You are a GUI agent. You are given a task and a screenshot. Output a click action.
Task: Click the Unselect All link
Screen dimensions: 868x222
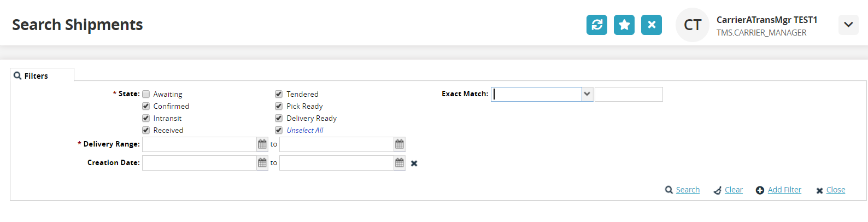(x=305, y=130)
